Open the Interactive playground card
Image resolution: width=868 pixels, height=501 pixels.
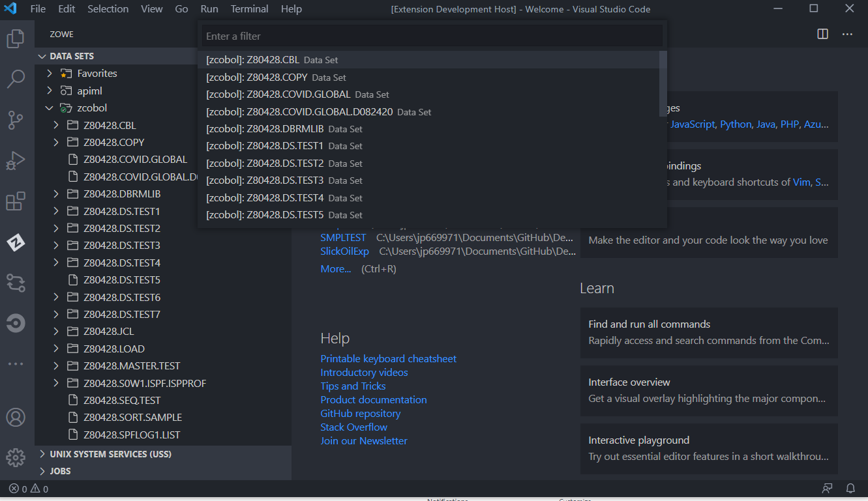point(709,448)
